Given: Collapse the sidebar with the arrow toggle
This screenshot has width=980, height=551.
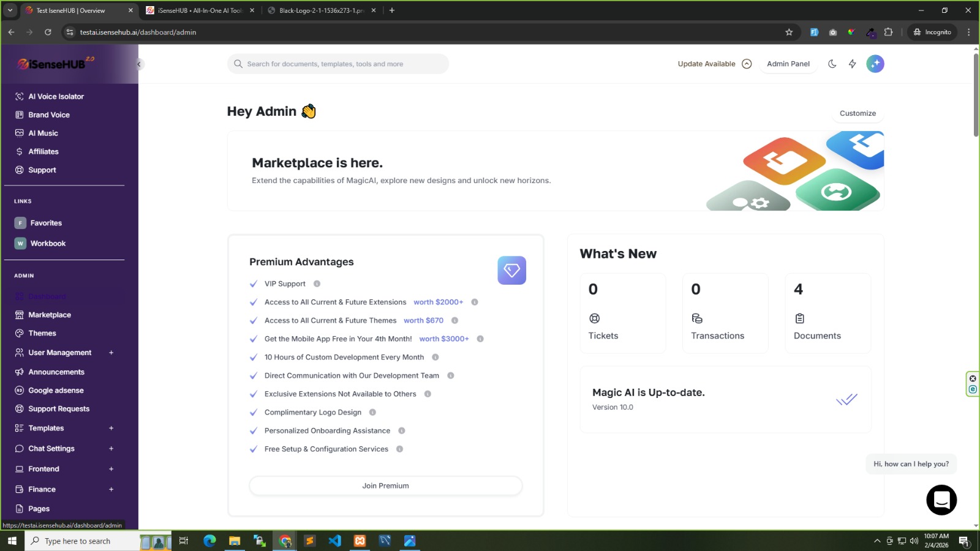Looking at the screenshot, I should [x=139, y=64].
